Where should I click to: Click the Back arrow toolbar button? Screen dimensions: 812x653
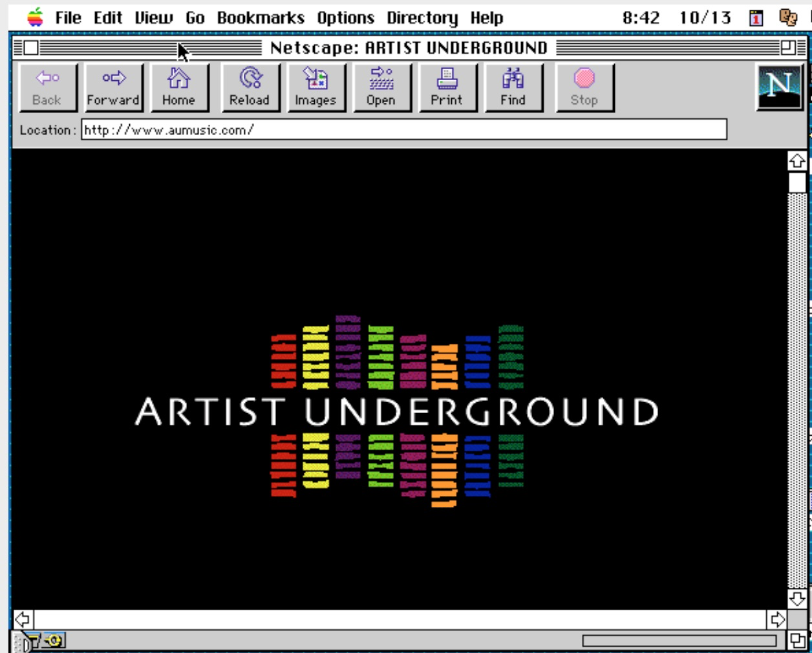48,88
